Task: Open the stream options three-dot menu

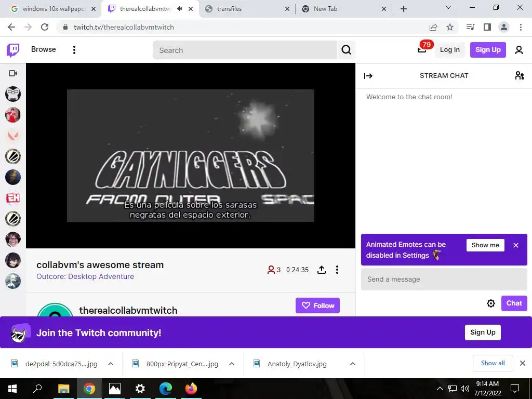Action: point(337,270)
